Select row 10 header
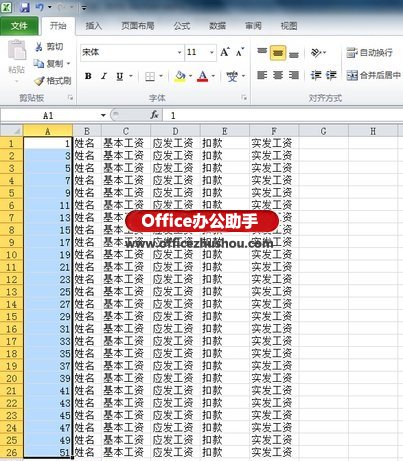The height and width of the screenshot is (461, 403). [12, 255]
